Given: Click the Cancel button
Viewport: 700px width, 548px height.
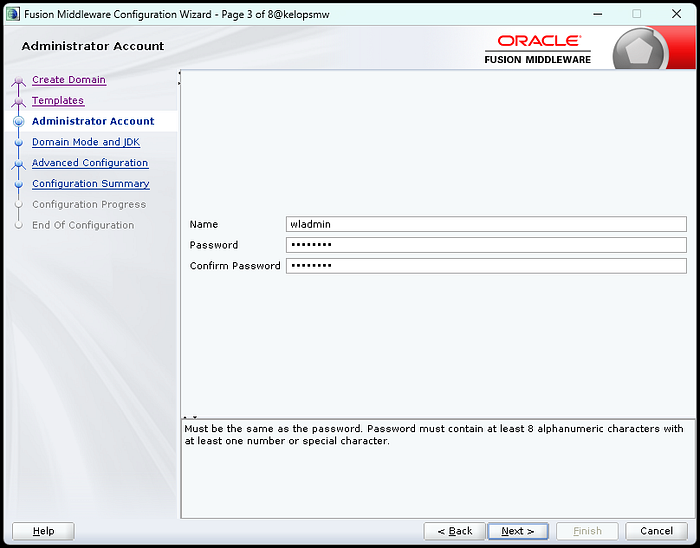Looking at the screenshot, I should point(656,531).
